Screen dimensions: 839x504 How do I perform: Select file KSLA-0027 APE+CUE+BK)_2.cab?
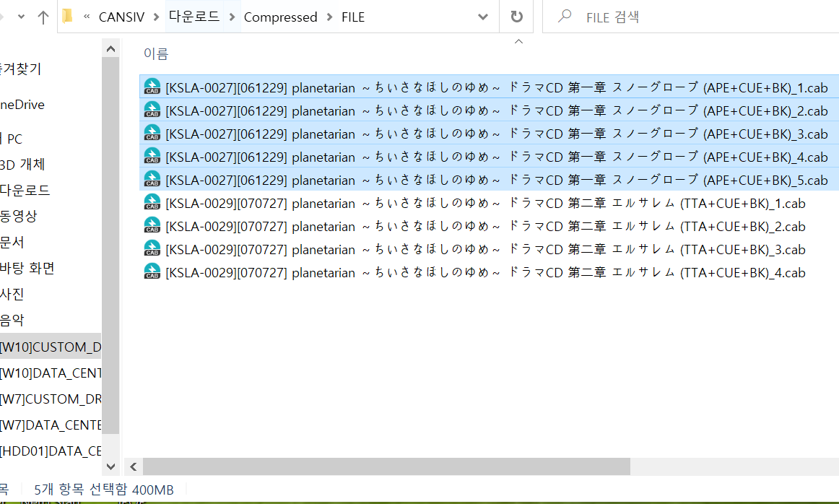click(x=489, y=110)
